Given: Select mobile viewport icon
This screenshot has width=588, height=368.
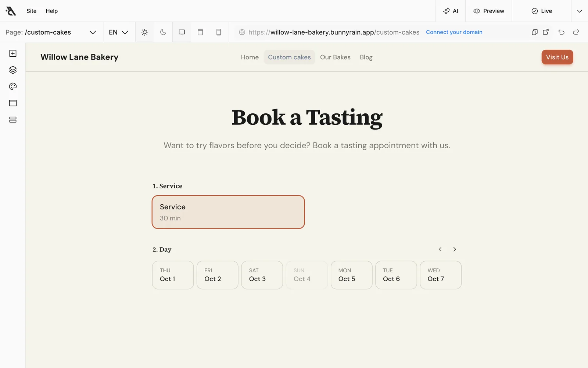Looking at the screenshot, I should [219, 32].
